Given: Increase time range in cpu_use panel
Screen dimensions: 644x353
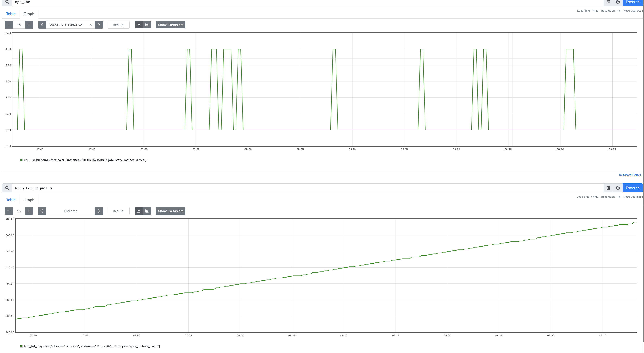Looking at the screenshot, I should [29, 25].
